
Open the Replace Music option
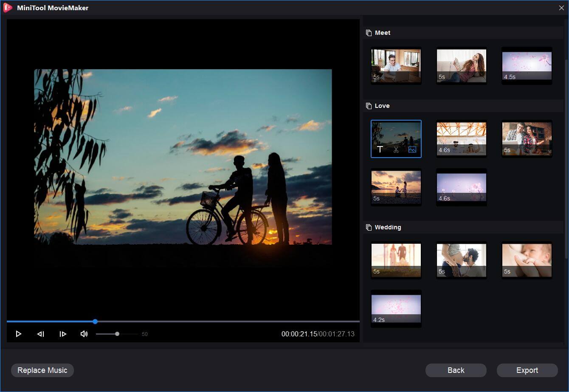42,370
